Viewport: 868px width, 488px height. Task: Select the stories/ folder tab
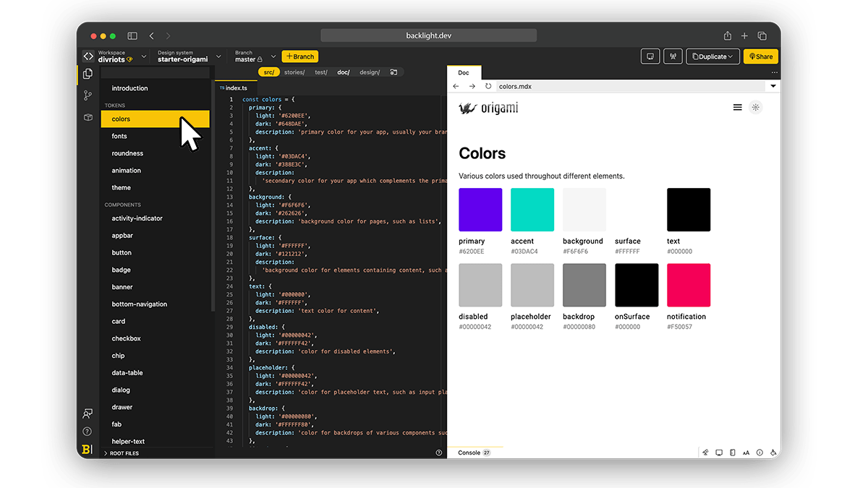(x=294, y=72)
